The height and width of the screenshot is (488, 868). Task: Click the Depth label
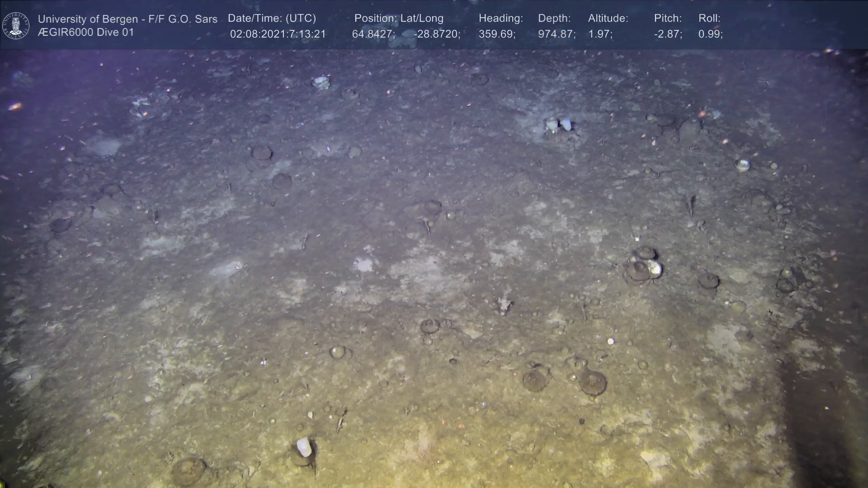click(554, 19)
